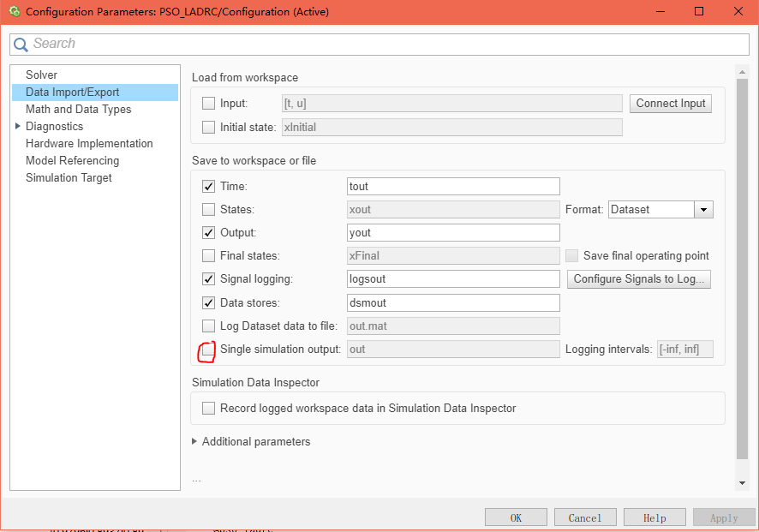Click the Logging intervals label
759x532 pixels.
(608, 350)
